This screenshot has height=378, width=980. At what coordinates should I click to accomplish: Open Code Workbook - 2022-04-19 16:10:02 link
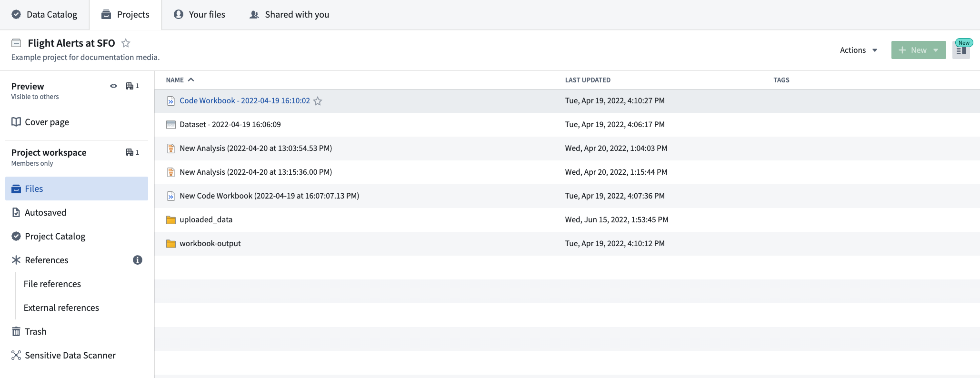click(x=245, y=101)
